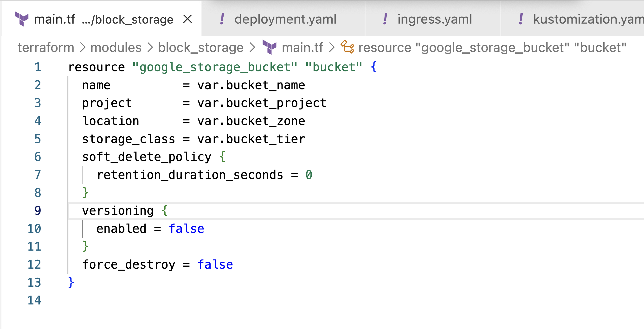
Task: Click the YAML icon on ingress.yaml tab
Action: click(x=385, y=19)
